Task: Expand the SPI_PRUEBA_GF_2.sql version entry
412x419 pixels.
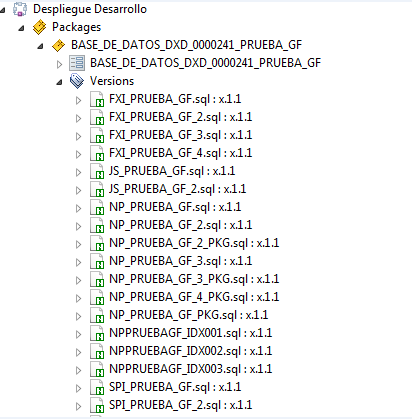Action: [x=78, y=406]
